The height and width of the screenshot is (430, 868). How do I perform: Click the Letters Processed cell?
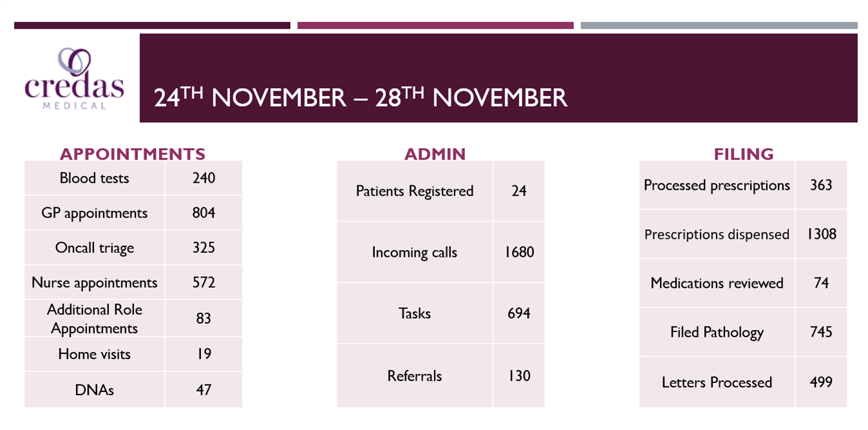click(x=717, y=382)
